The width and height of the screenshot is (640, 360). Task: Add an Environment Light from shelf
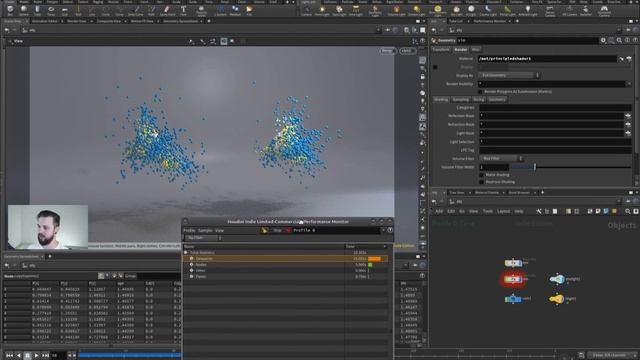(438, 10)
